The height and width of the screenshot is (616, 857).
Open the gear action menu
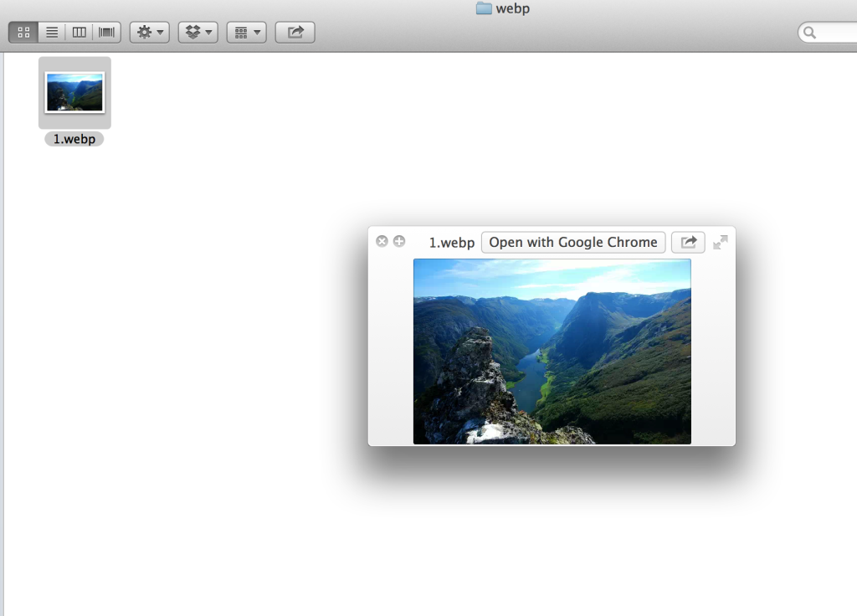coord(149,32)
